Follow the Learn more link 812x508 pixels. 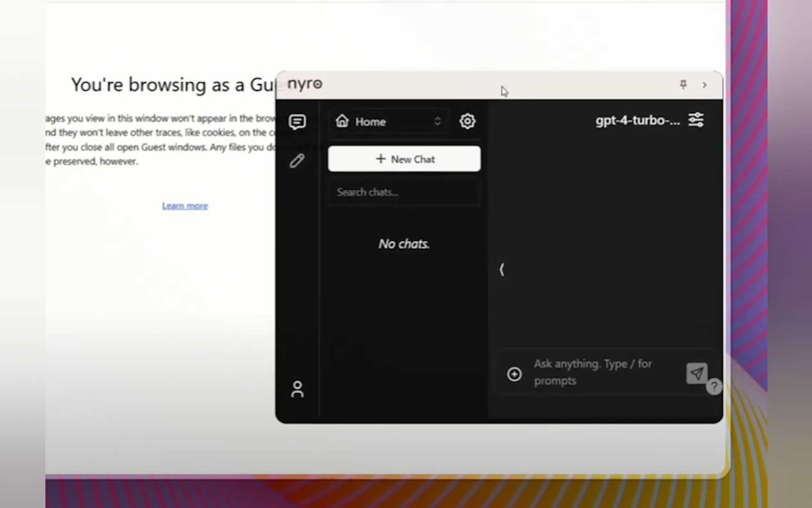[x=185, y=206]
